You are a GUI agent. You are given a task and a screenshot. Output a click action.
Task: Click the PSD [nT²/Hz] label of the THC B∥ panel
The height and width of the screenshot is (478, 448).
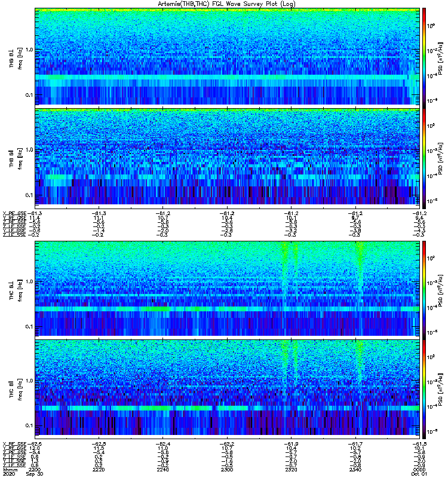[440, 390]
